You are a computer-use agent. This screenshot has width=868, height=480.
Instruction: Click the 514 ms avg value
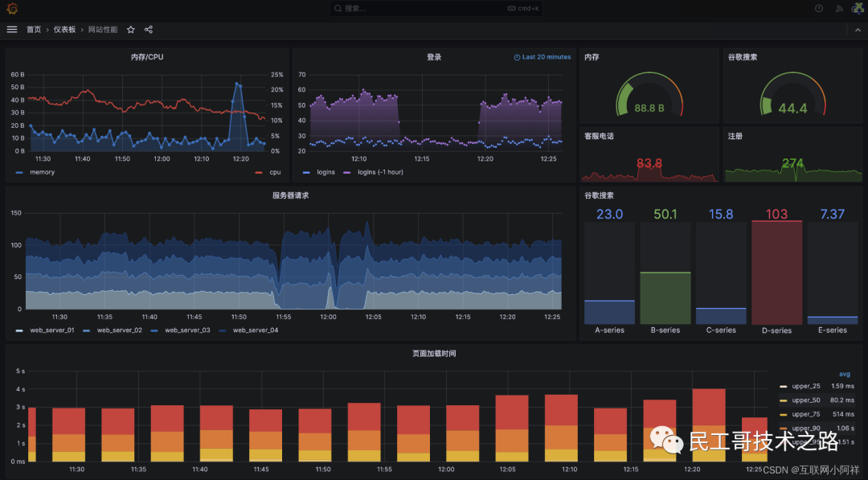[x=843, y=414]
